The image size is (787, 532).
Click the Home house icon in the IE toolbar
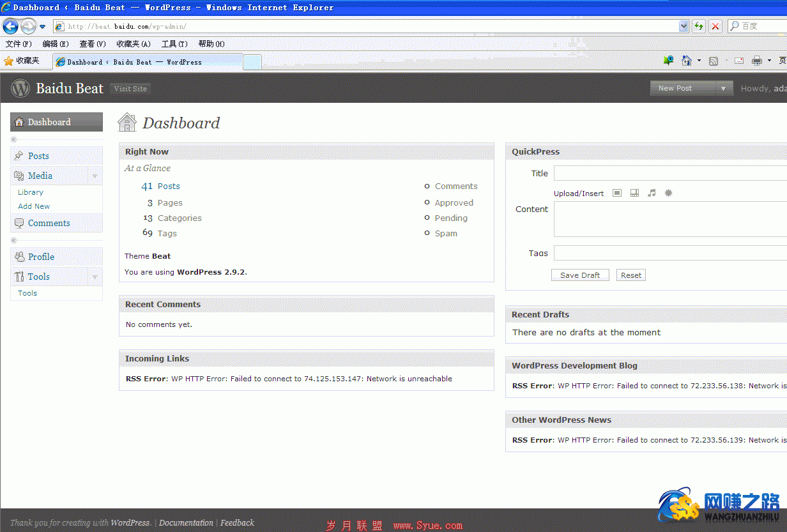click(687, 61)
